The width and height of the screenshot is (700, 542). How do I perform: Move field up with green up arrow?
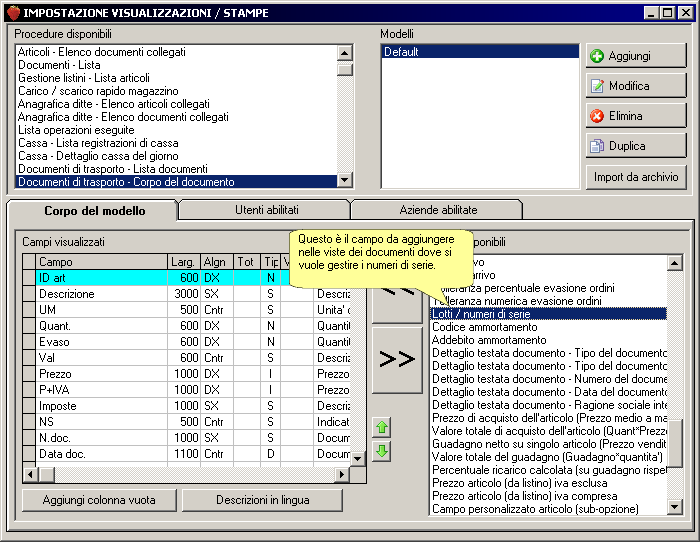coord(382,428)
